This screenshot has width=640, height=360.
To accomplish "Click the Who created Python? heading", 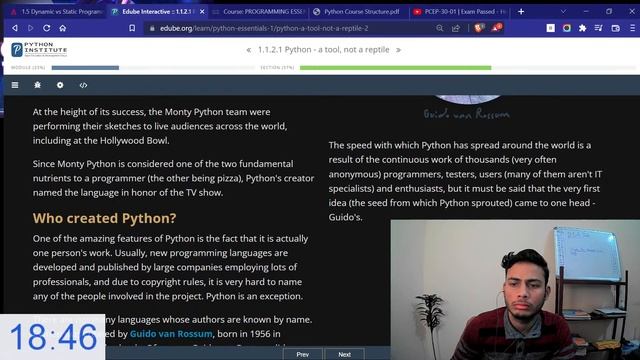I will point(104,218).
